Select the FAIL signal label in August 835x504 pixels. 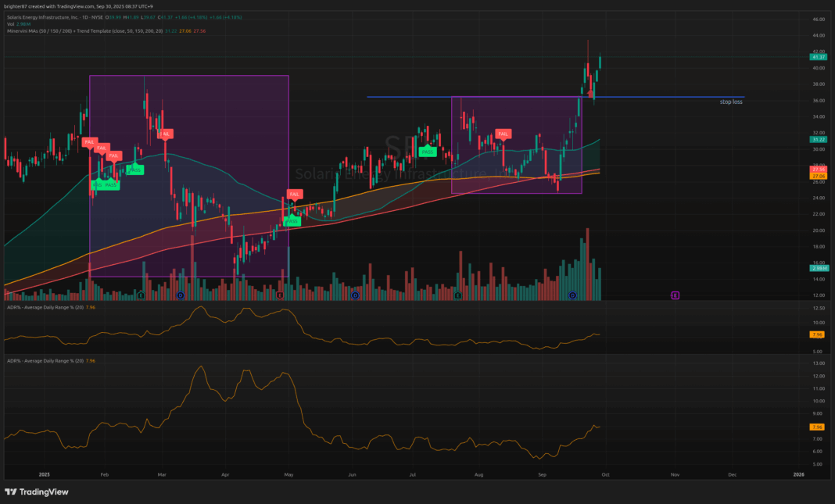(504, 134)
